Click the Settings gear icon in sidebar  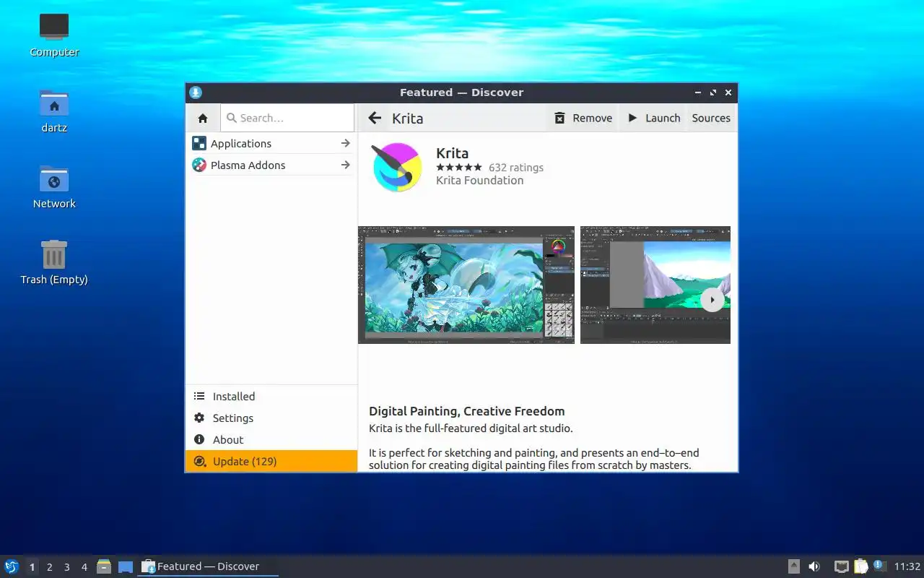[x=199, y=418]
